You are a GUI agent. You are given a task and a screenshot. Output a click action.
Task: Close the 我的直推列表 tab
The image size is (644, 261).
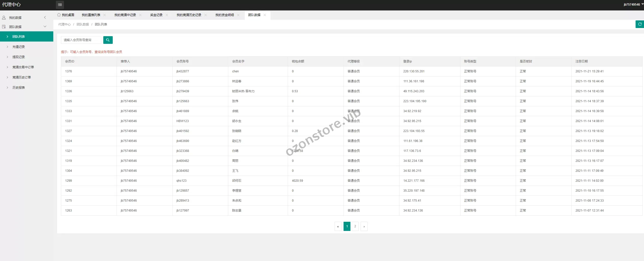[x=105, y=15]
